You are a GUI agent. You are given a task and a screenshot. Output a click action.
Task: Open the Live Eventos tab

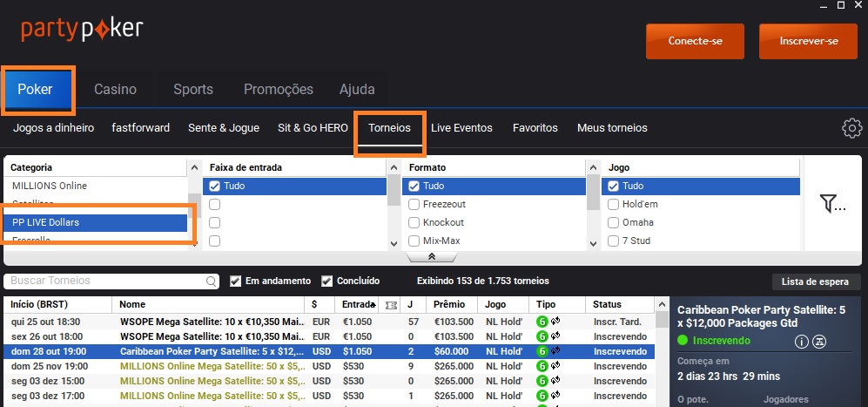click(x=461, y=128)
